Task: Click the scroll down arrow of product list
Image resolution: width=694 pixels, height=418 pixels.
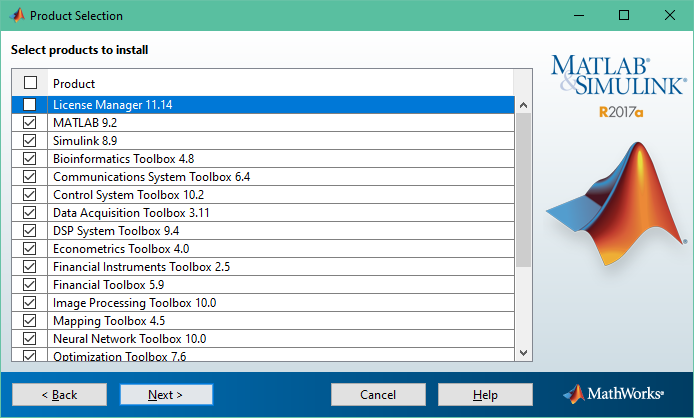Action: [524, 353]
